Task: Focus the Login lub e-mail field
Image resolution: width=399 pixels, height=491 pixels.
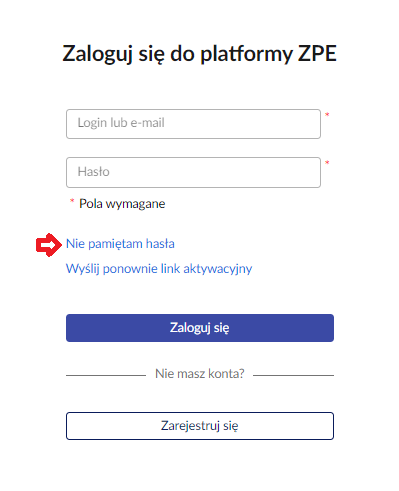Action: point(193,124)
